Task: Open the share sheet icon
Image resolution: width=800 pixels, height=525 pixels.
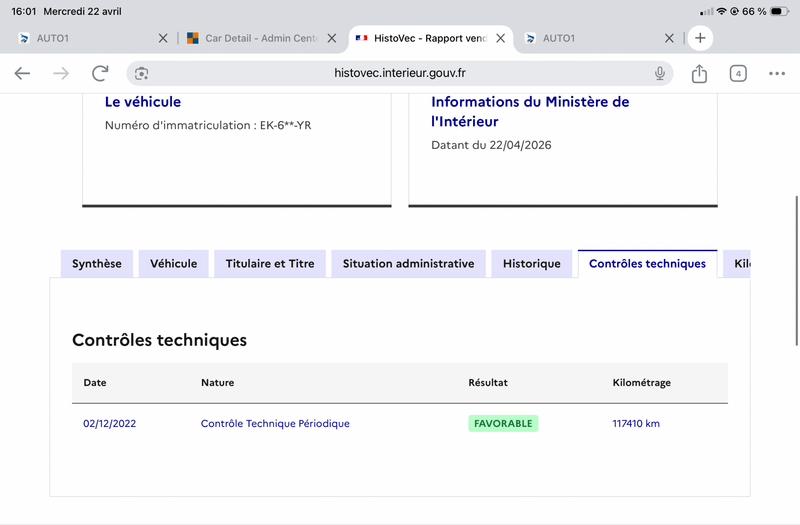Action: [699, 73]
